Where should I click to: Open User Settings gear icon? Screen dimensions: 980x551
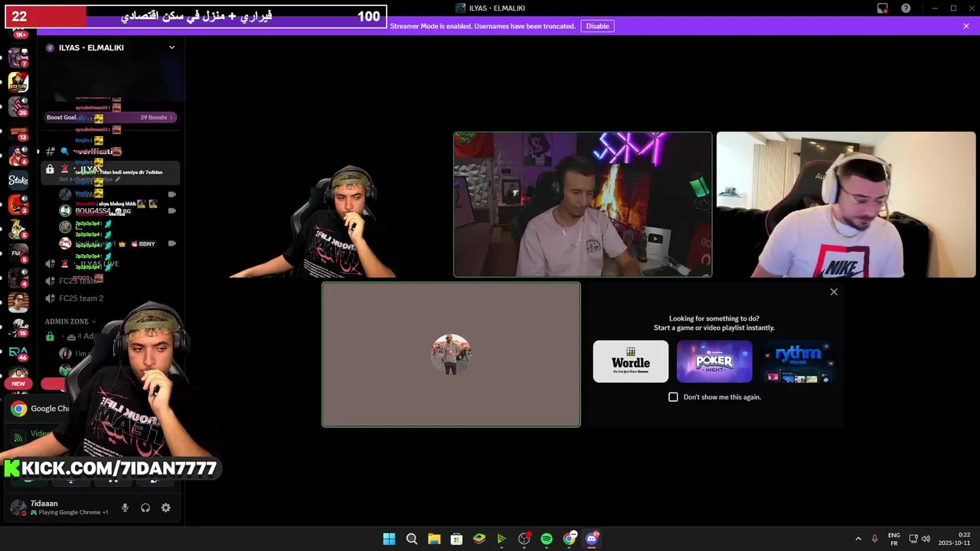[165, 507]
